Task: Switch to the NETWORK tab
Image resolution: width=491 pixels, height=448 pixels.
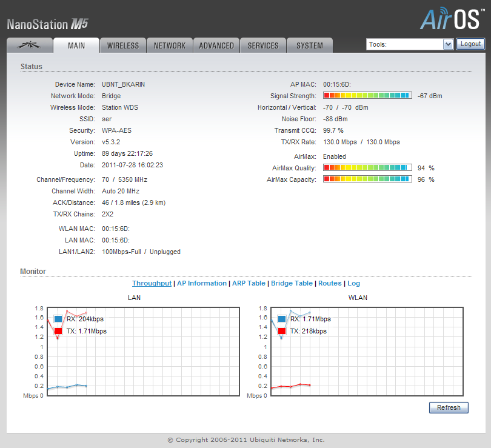Action: 170,45
